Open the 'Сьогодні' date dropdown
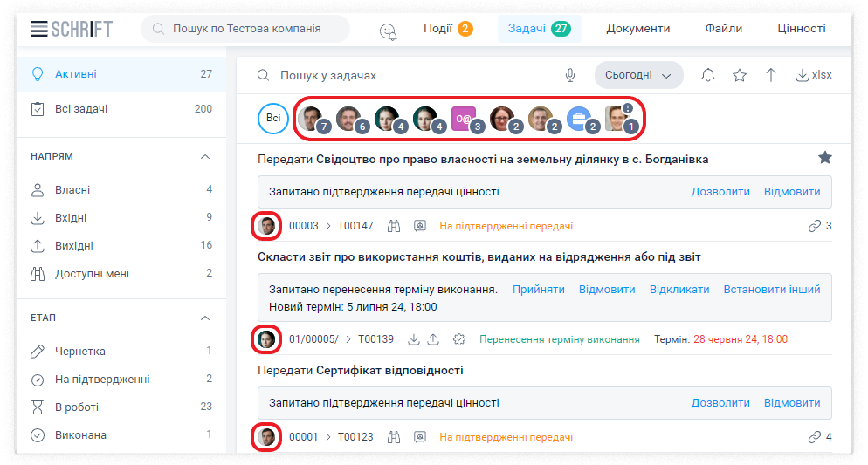Viewport: 868px width, 465px height. click(637, 76)
